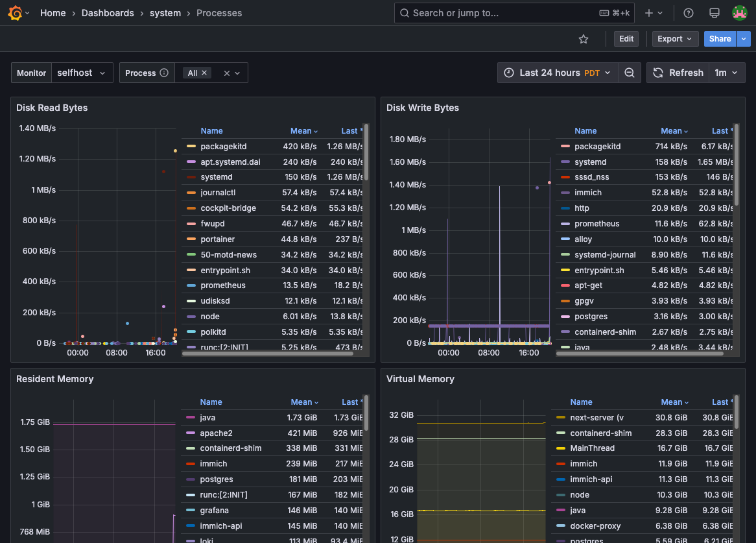Screen dimensions: 756x543
Task: Toggle apt.systemd.dai series in Disk Read legend
Action: point(230,162)
